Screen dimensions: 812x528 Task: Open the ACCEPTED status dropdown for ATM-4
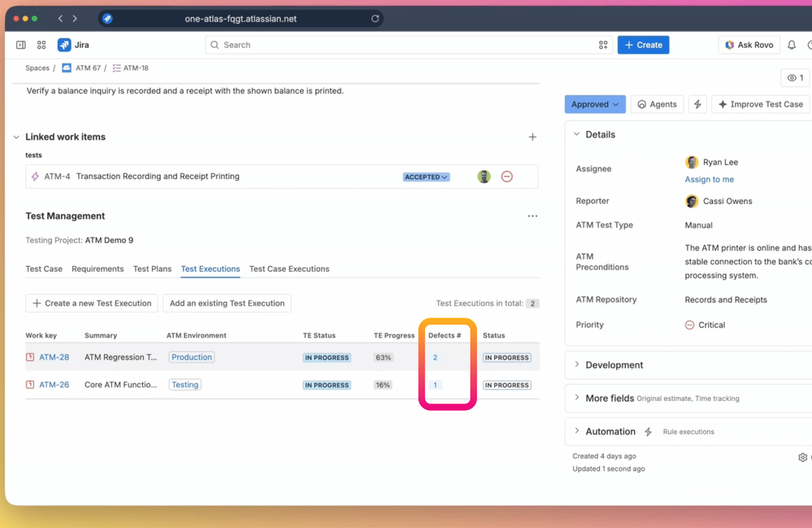click(426, 177)
